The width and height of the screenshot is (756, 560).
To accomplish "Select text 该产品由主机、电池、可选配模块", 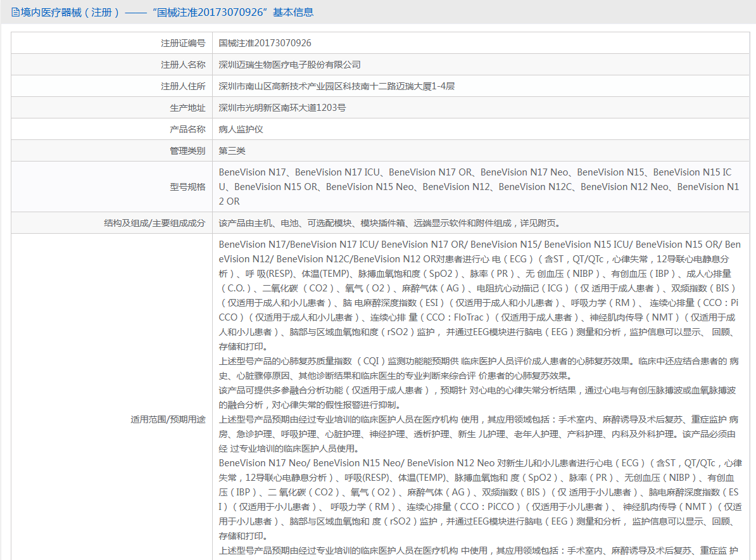I will click(285, 224).
